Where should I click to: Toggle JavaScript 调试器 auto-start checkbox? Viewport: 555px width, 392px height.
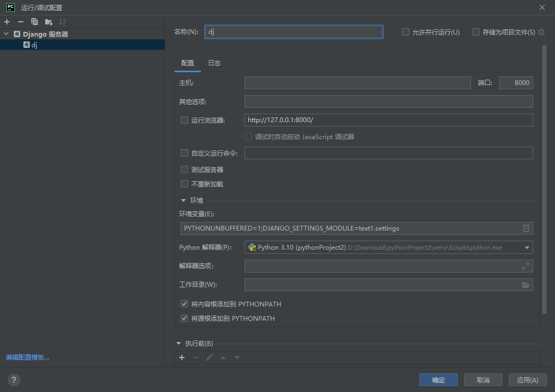tap(248, 137)
